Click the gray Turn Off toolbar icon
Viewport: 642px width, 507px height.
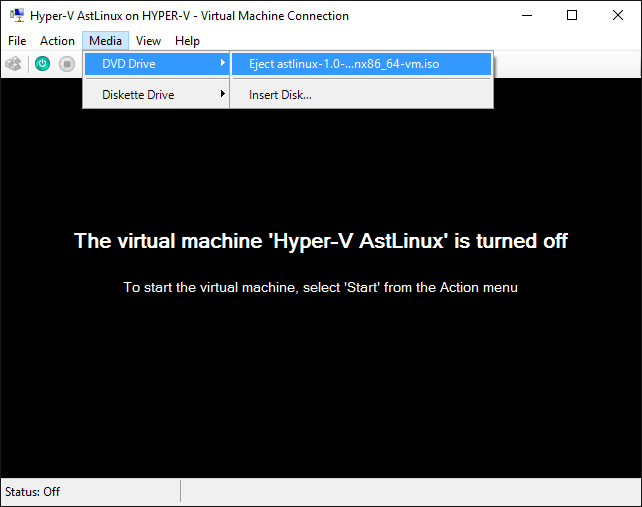[67, 64]
